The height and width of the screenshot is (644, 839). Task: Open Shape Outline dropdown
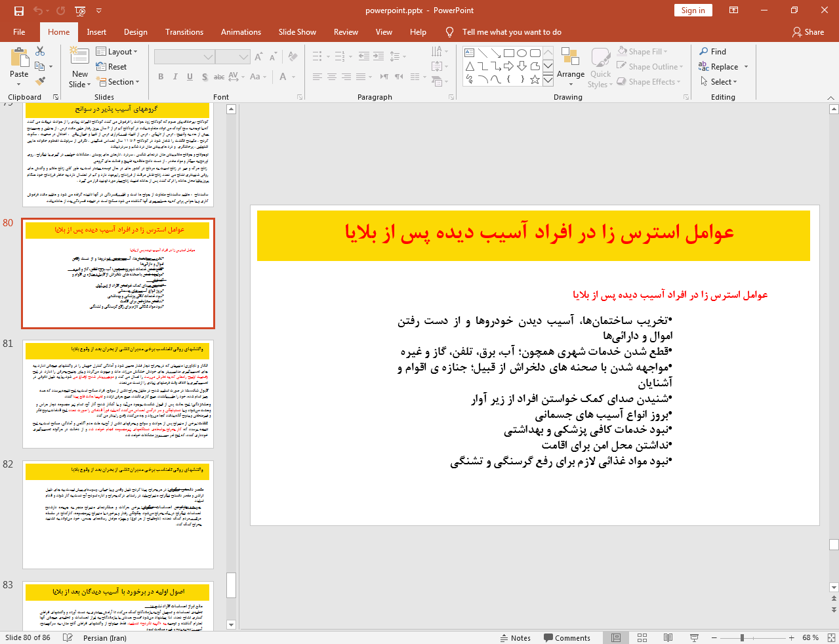650,67
